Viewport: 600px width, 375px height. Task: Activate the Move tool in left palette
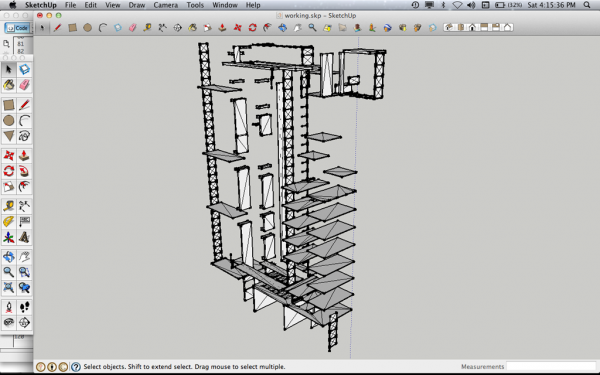(9, 156)
